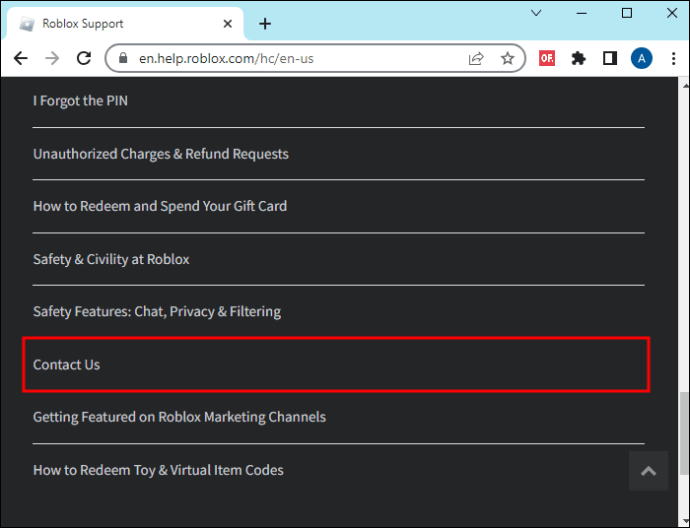Open the profile avatar A

click(x=642, y=58)
